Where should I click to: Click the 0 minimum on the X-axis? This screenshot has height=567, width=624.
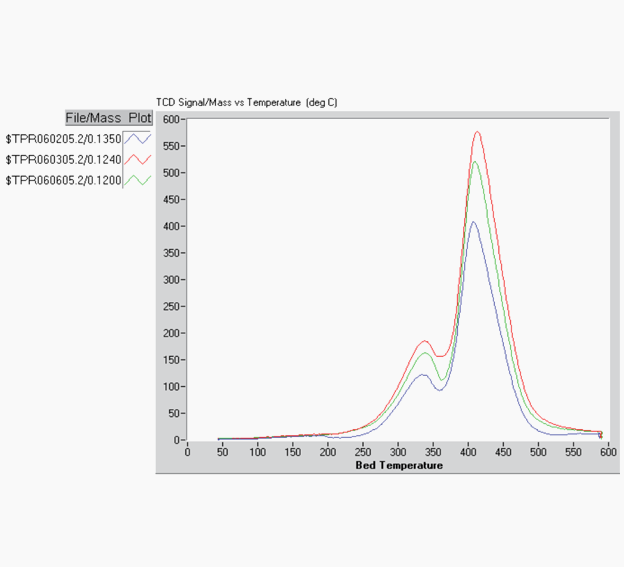(188, 452)
